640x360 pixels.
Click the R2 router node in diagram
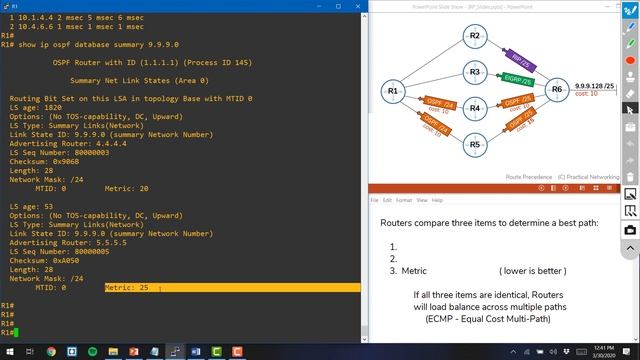tap(475, 36)
